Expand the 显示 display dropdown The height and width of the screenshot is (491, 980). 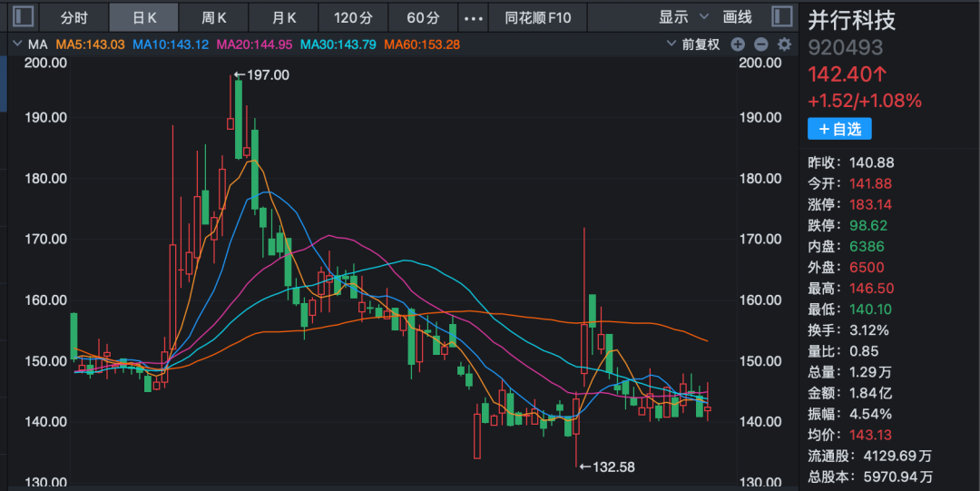[681, 17]
